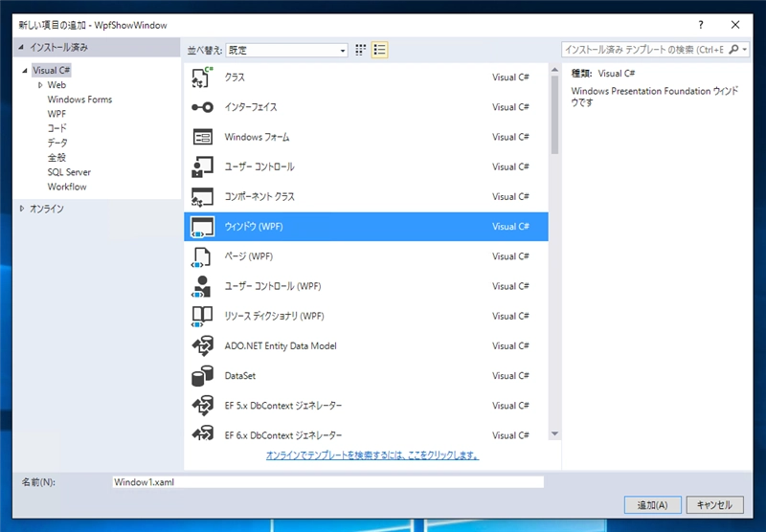Select the インターフェイス template name
This screenshot has width=766, height=532.
(x=251, y=107)
